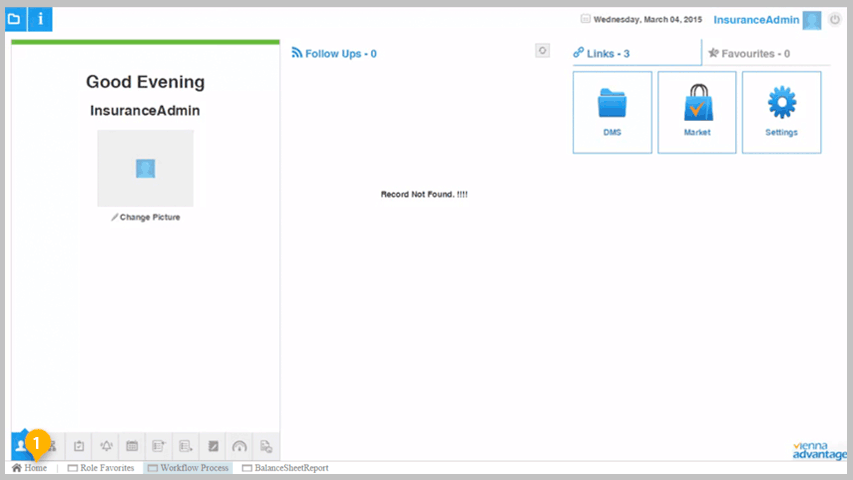Open the bell notifications icon
Screen dimensions: 853x480
106,446
